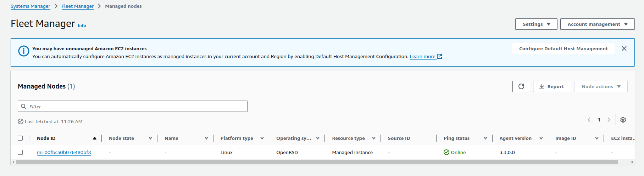The width and height of the screenshot is (644, 176).
Task: Open the Settings dropdown
Action: [536, 24]
